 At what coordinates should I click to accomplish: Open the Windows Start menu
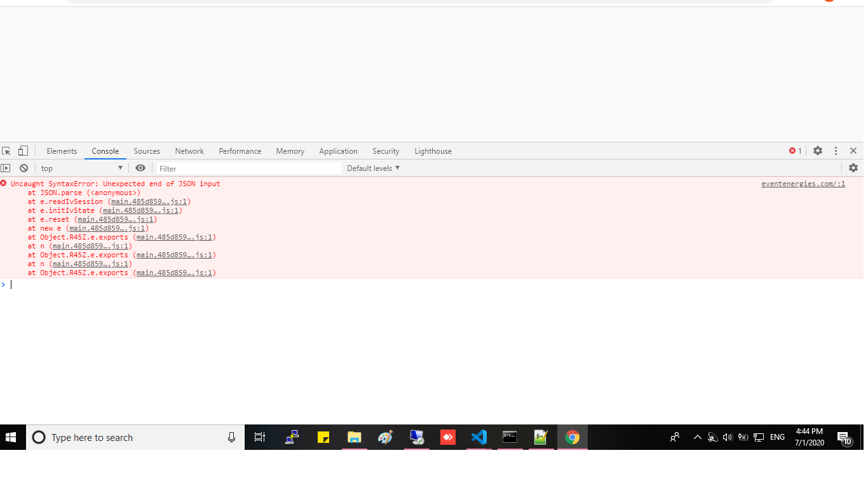point(11,437)
